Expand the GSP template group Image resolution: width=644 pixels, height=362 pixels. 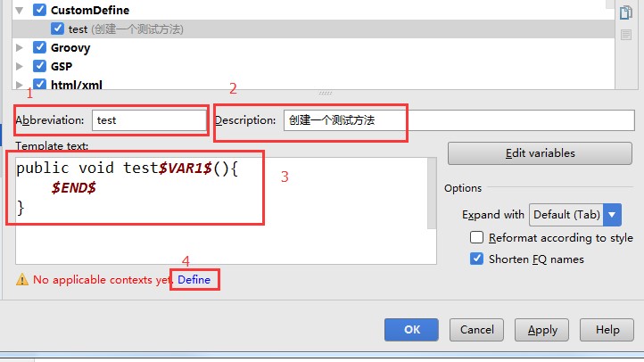[x=20, y=67]
